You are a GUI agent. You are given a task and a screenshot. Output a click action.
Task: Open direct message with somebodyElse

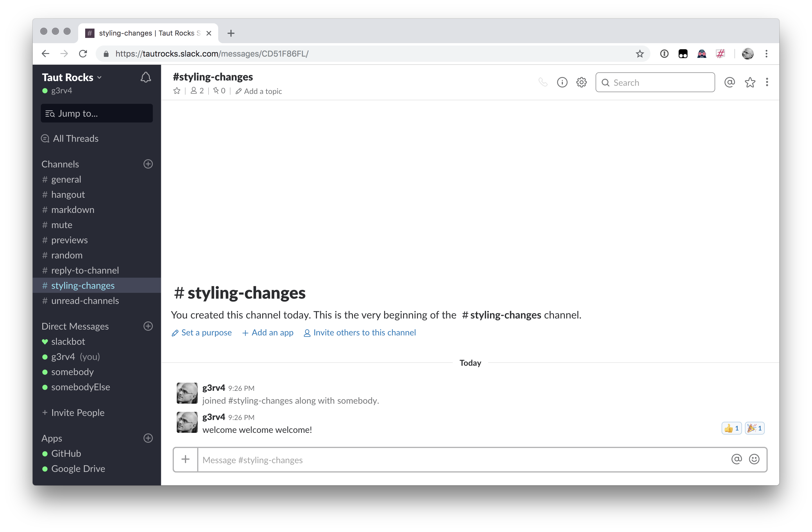tap(97, 387)
